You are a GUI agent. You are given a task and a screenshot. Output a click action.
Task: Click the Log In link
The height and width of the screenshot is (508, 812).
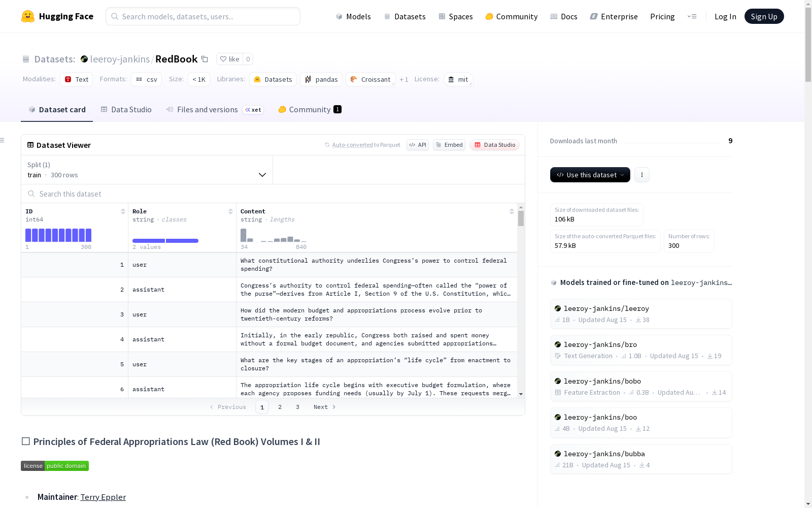pos(725,16)
